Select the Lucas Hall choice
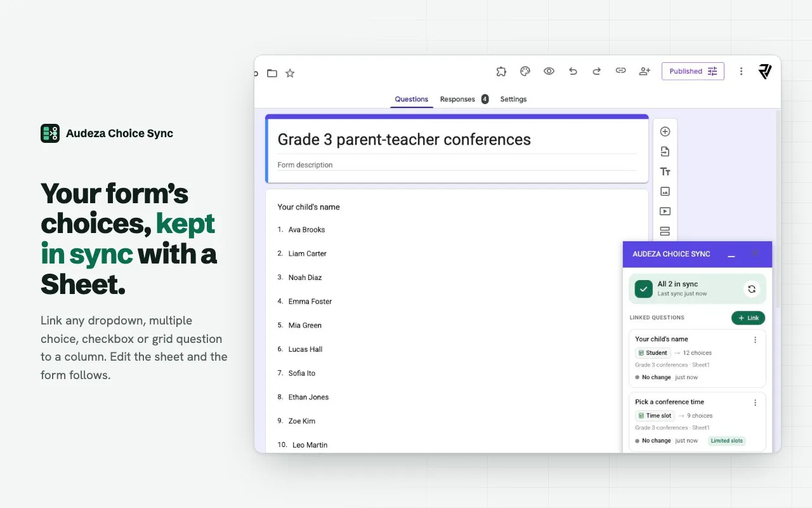The image size is (812, 508). tap(305, 349)
